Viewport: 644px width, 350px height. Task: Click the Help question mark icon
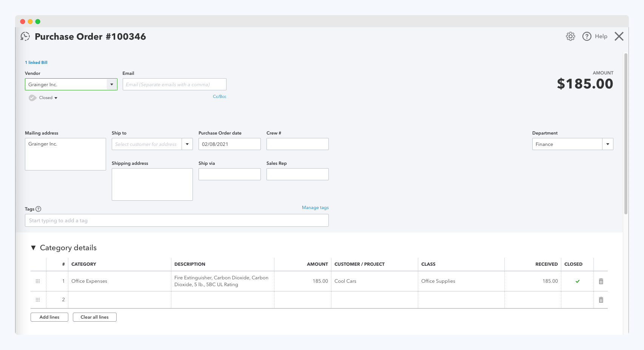click(x=587, y=36)
